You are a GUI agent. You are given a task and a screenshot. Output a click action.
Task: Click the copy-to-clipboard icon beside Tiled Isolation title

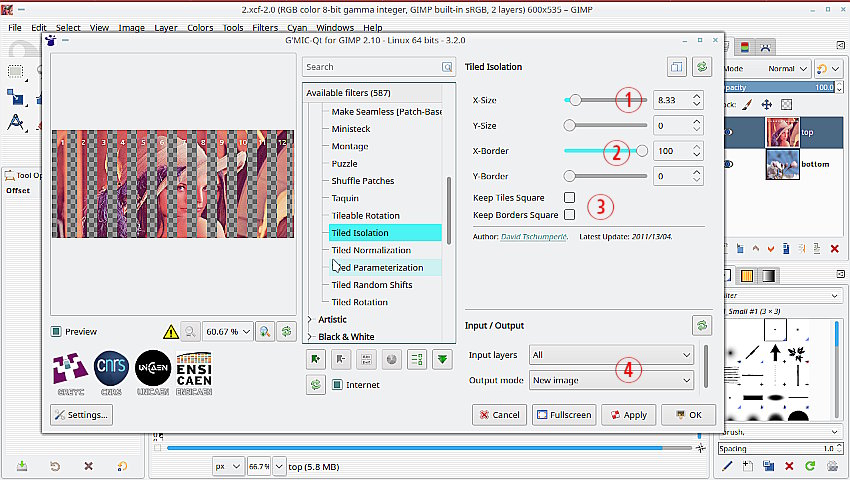click(677, 67)
